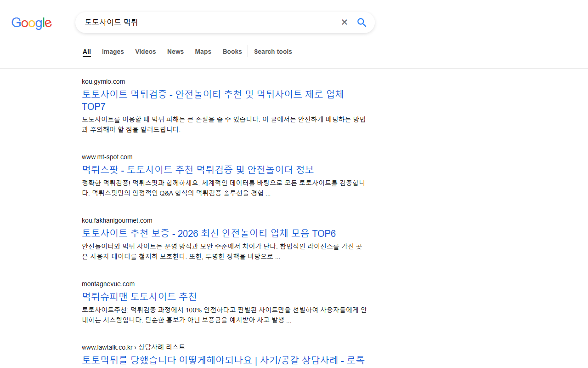Select the All tab
588x368 pixels.
tap(87, 52)
